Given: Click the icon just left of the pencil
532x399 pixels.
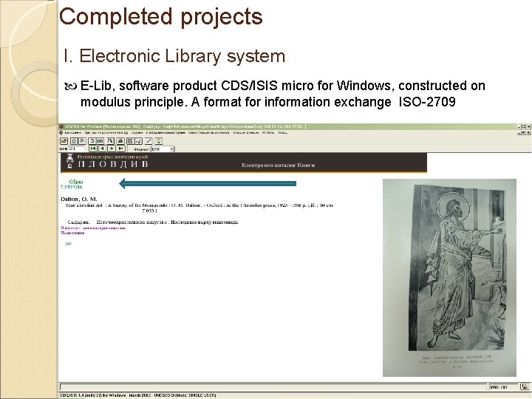Looking at the screenshot, I should coord(138,141).
